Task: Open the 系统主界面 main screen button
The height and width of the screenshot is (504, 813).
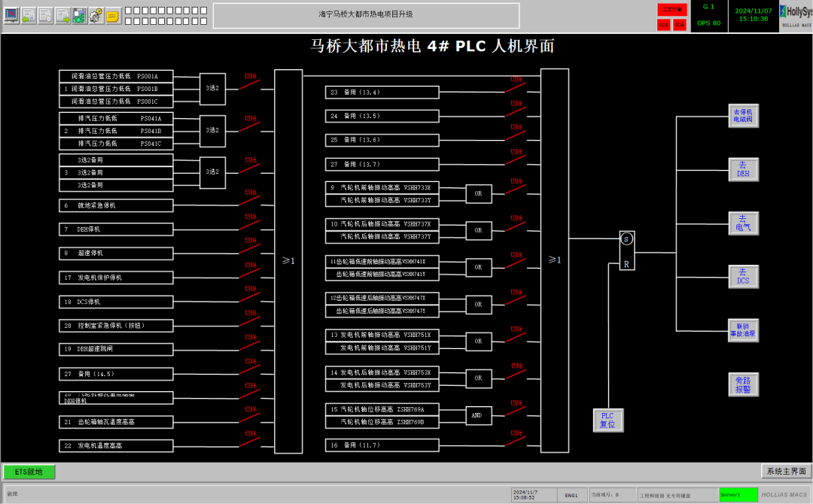Action: click(786, 472)
